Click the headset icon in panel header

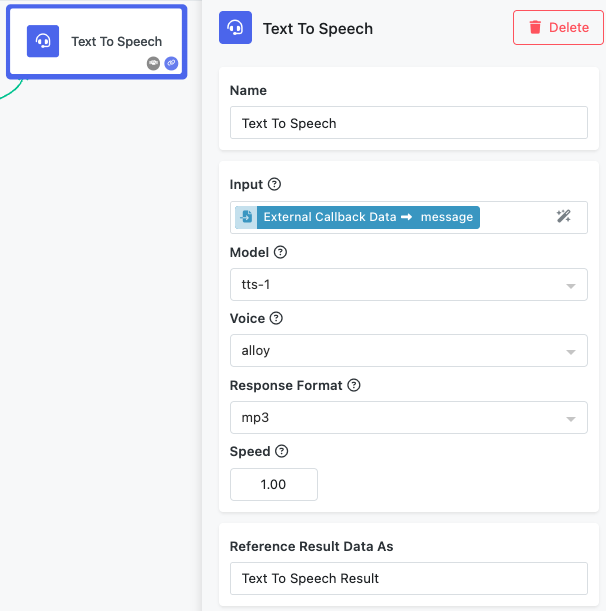pos(235,28)
